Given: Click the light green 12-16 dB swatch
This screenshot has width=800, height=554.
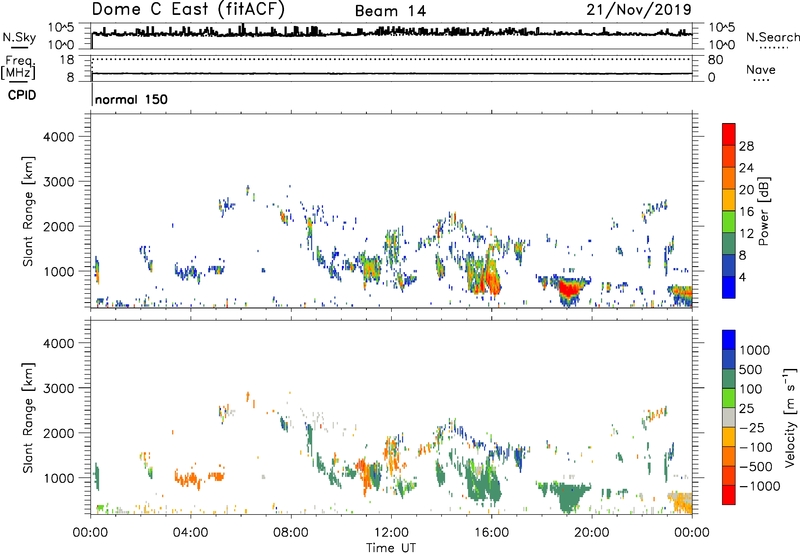Looking at the screenshot, I should (729, 221).
